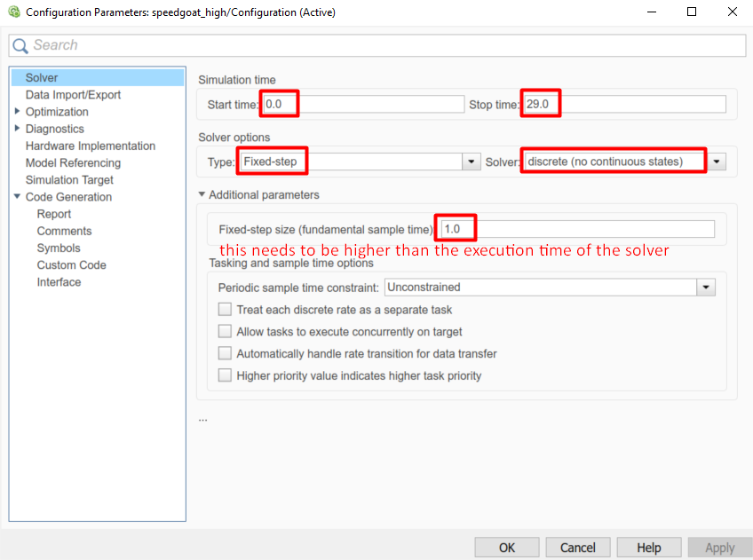Expand the Diagnostics tree node

point(18,129)
